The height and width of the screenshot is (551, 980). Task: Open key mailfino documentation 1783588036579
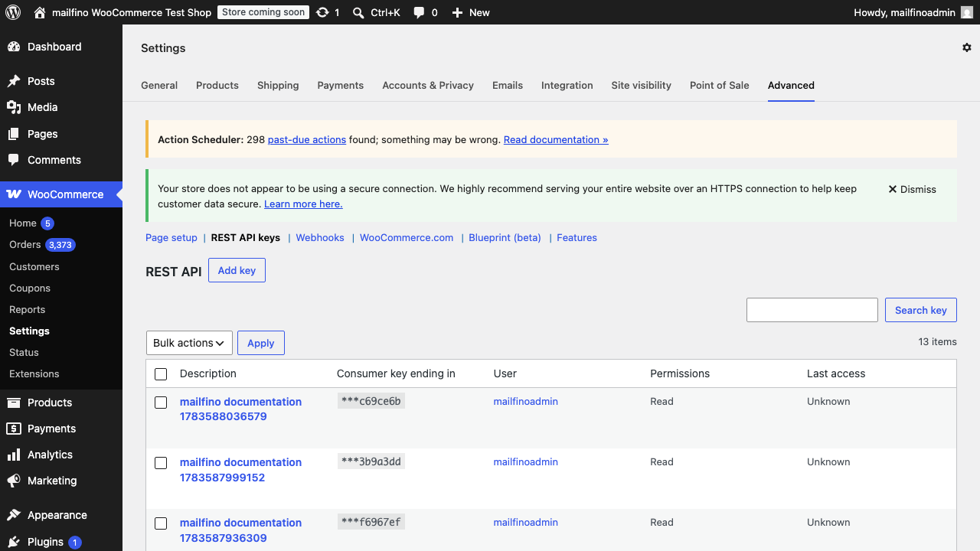point(240,409)
